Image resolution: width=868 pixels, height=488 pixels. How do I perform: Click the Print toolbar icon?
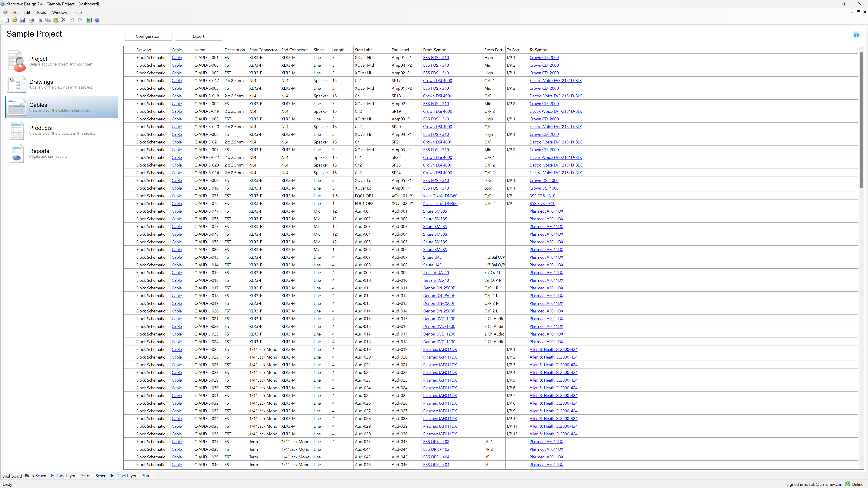tap(31, 20)
